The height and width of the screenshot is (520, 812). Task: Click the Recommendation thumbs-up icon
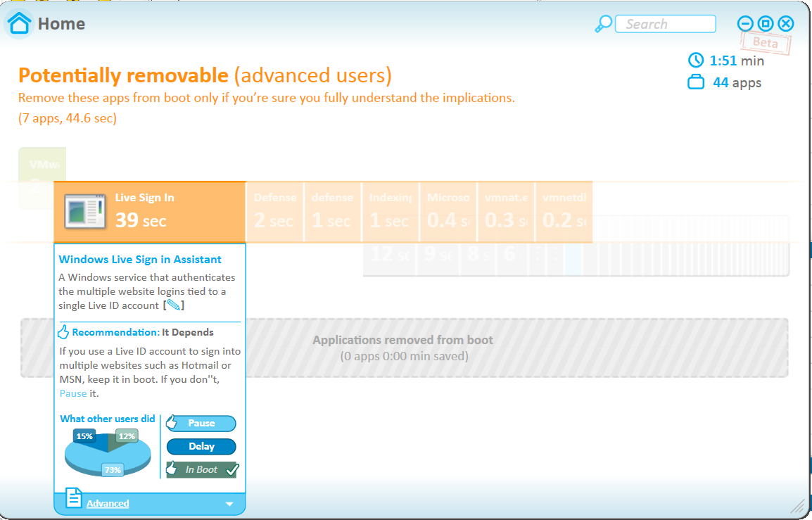(63, 331)
